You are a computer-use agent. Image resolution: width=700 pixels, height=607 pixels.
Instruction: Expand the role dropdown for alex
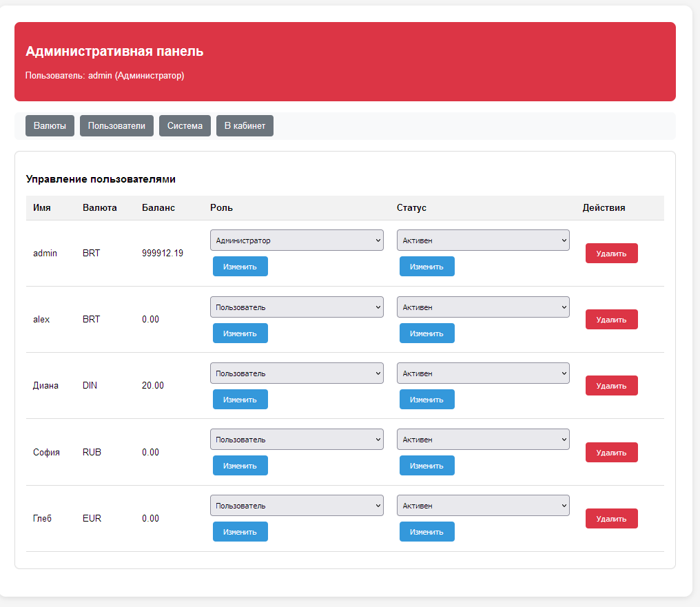(296, 307)
